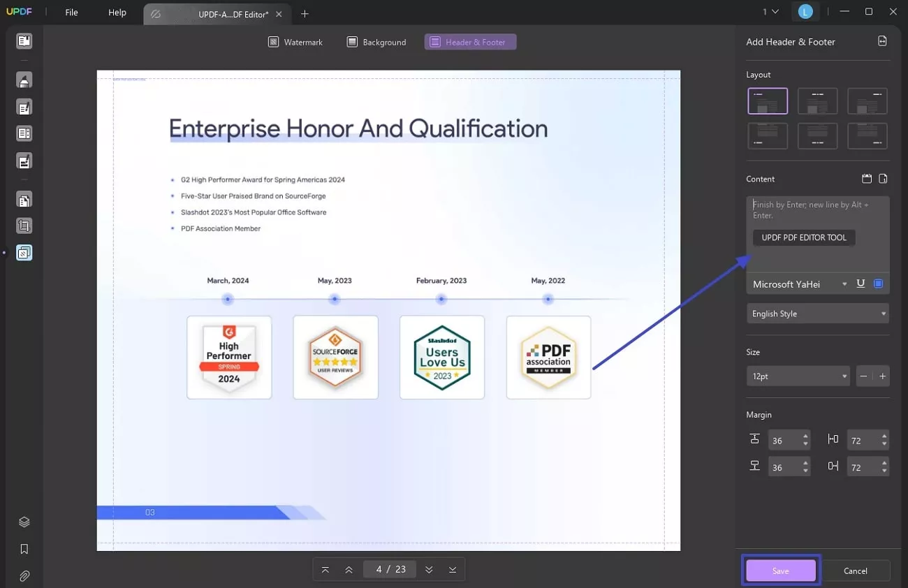Open the Reader mode icon in sidebar
Image resolution: width=908 pixels, height=588 pixels.
point(24,41)
